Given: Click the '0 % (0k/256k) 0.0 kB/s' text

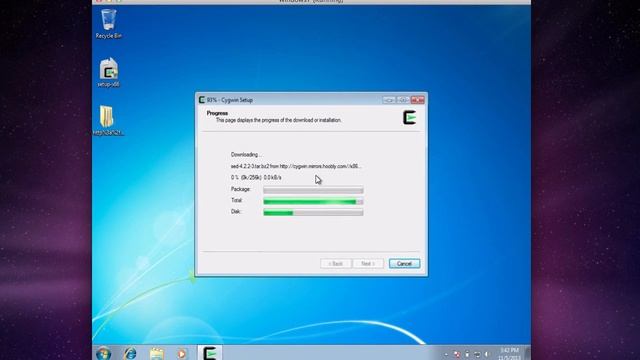Looking at the screenshot, I should point(256,178).
